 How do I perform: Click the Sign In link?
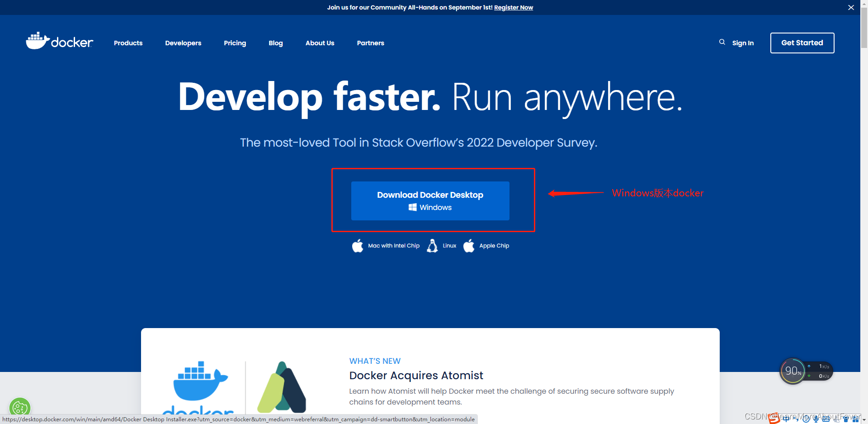pyautogui.click(x=743, y=43)
